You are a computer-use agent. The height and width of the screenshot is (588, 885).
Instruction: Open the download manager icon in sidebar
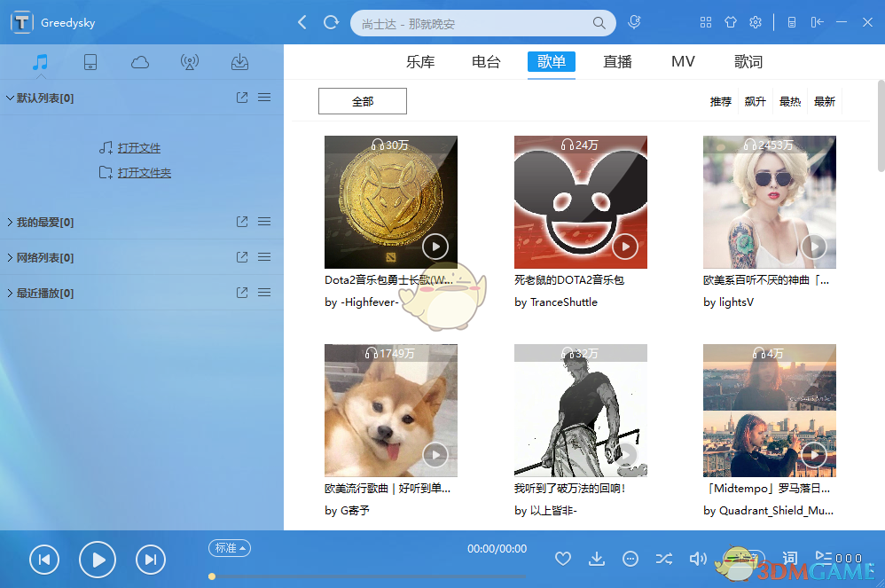239,62
